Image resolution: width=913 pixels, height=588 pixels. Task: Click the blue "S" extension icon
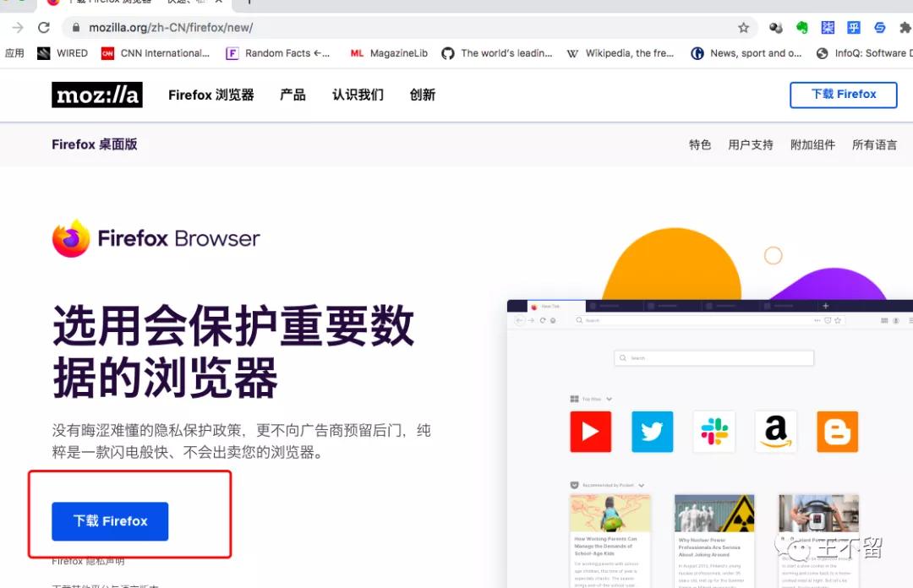pyautogui.click(x=879, y=27)
